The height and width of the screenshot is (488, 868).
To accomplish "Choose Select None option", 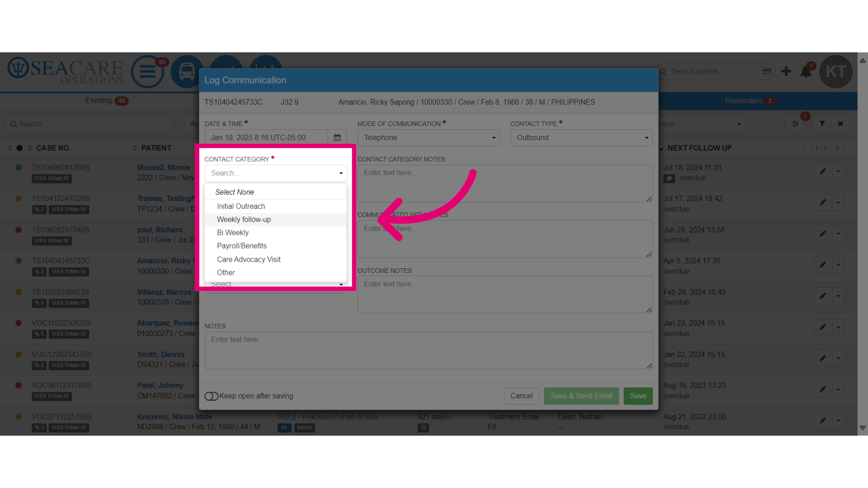I will click(276, 192).
